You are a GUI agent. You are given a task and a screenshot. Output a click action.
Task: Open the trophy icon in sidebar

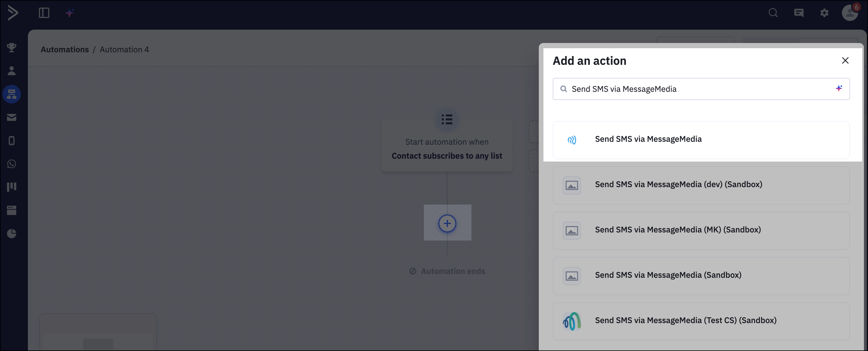pyautogui.click(x=12, y=48)
